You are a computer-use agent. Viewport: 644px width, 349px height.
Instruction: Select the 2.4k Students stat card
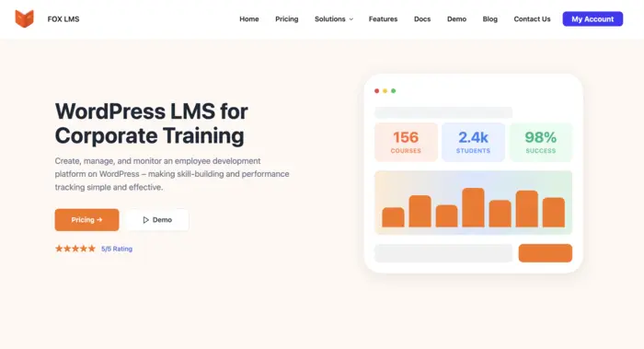[x=473, y=142]
